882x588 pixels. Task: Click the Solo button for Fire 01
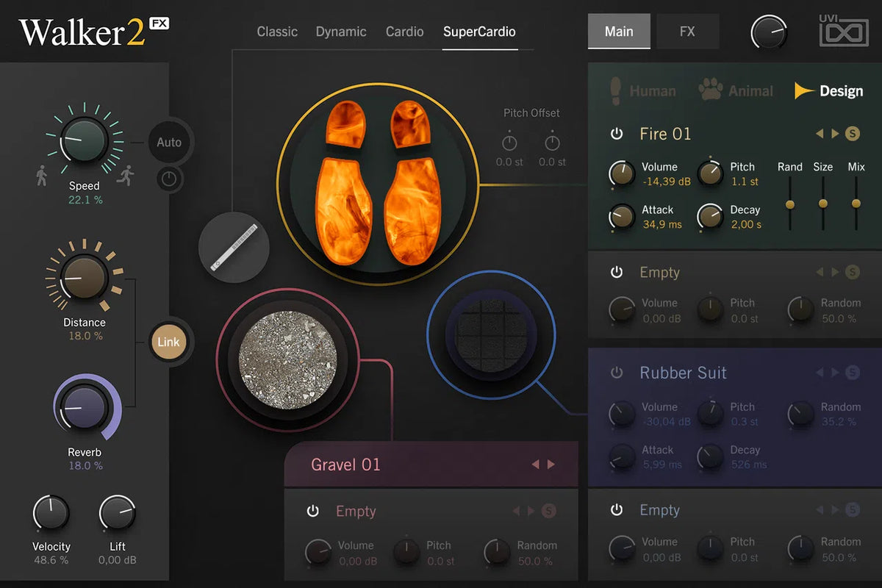click(852, 134)
